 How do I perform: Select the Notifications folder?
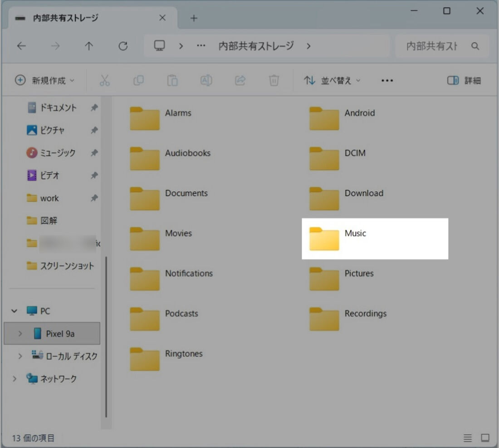click(x=171, y=279)
